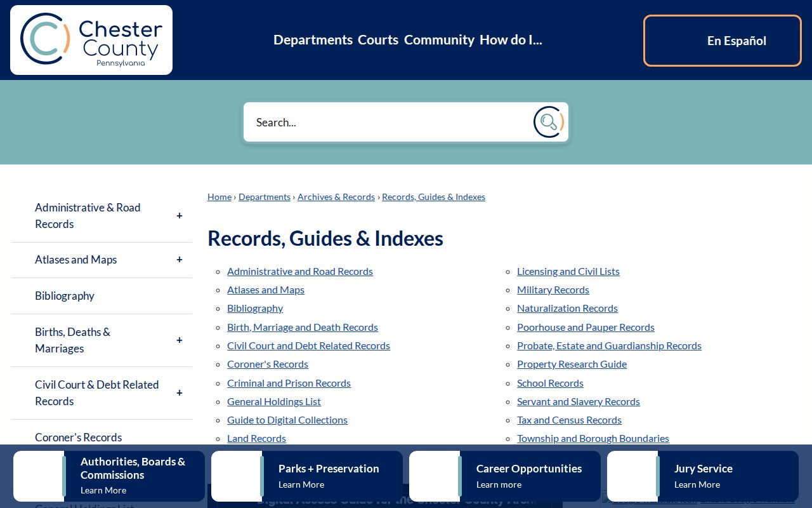This screenshot has height=508, width=812.
Task: Open Administrative and Road Records link in list
Action: click(x=300, y=271)
